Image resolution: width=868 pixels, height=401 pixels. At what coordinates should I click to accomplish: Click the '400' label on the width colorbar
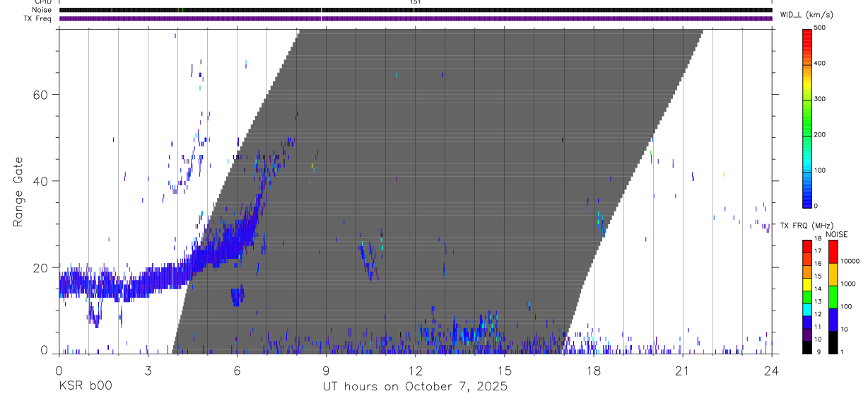click(820, 63)
